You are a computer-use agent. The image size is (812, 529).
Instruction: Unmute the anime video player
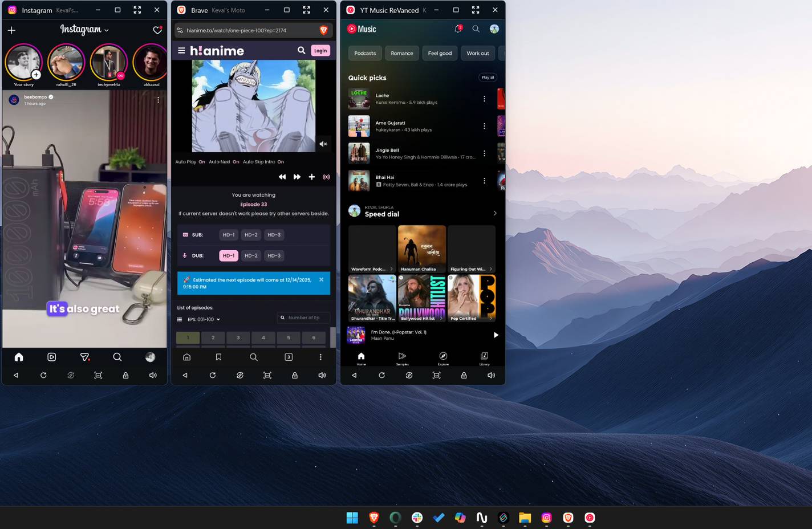point(323,144)
